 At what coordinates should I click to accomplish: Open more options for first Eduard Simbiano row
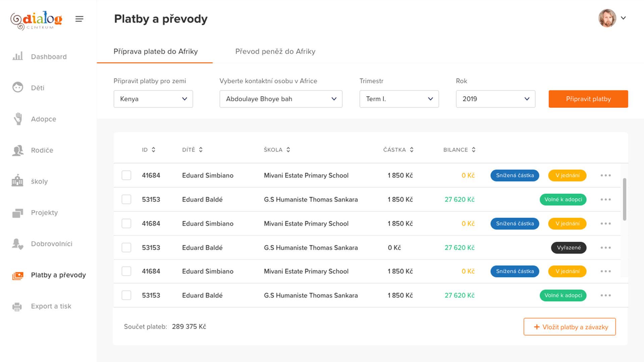[x=606, y=175]
